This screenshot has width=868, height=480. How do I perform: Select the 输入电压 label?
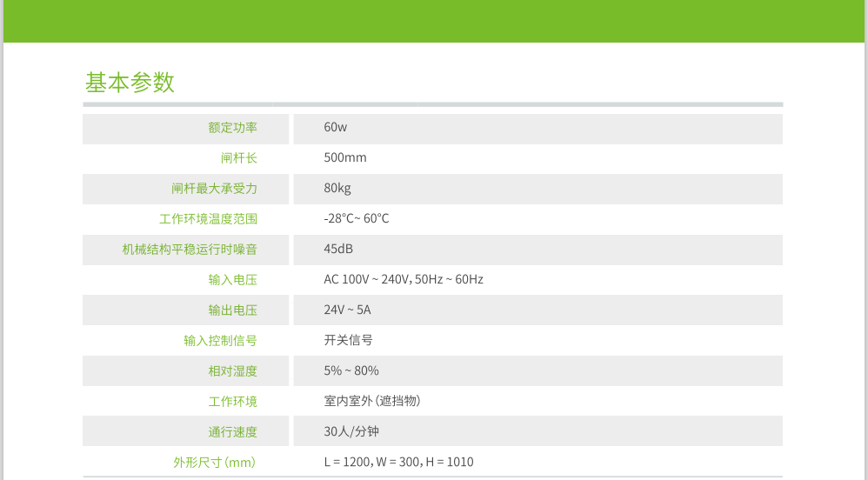(x=232, y=280)
